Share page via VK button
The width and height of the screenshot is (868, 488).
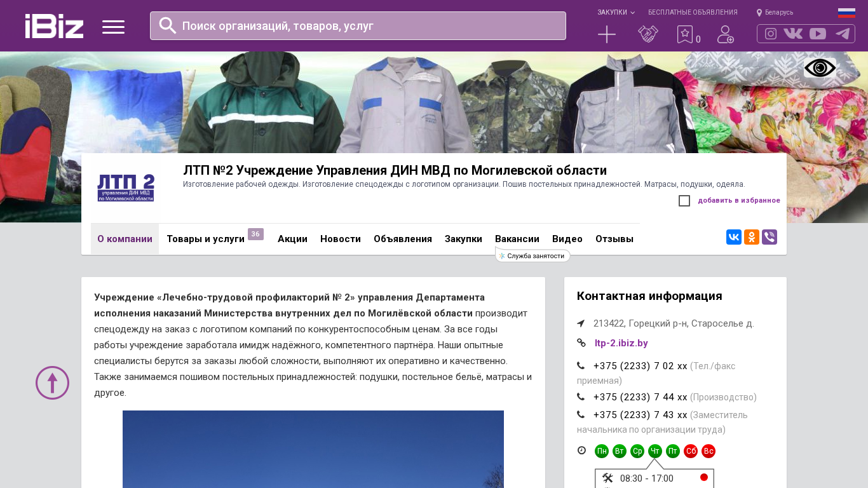click(x=734, y=237)
